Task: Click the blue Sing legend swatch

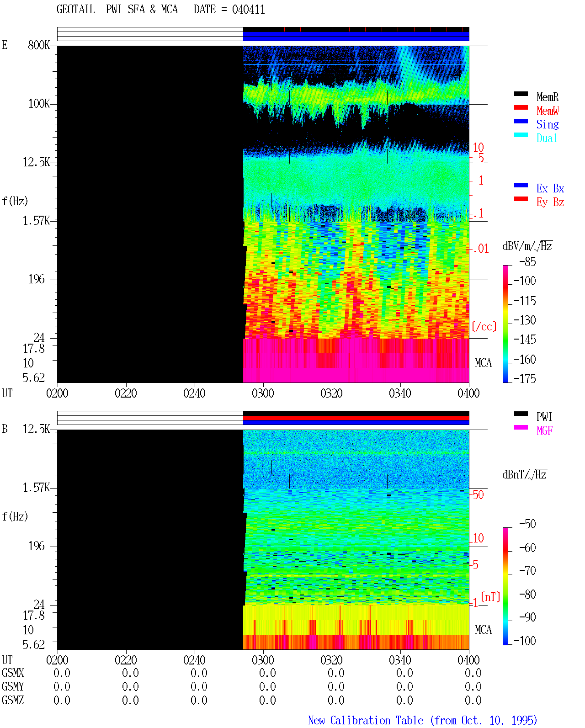Action: click(521, 121)
